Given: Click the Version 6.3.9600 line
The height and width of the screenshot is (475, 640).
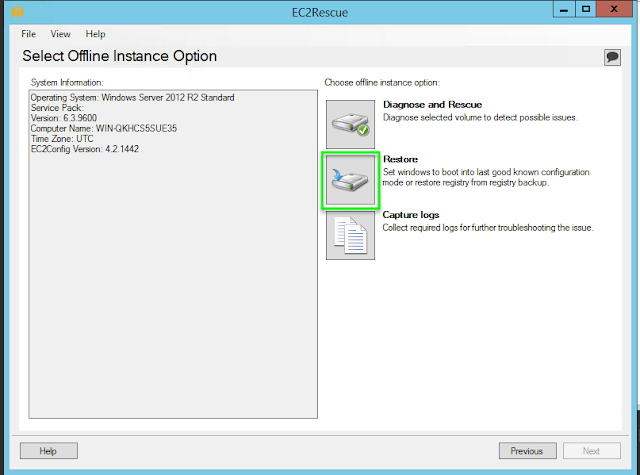Looking at the screenshot, I should point(64,118).
